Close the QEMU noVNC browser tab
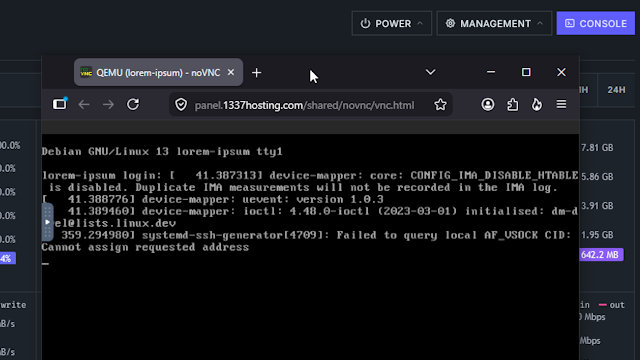The width and height of the screenshot is (640, 360). (x=231, y=72)
